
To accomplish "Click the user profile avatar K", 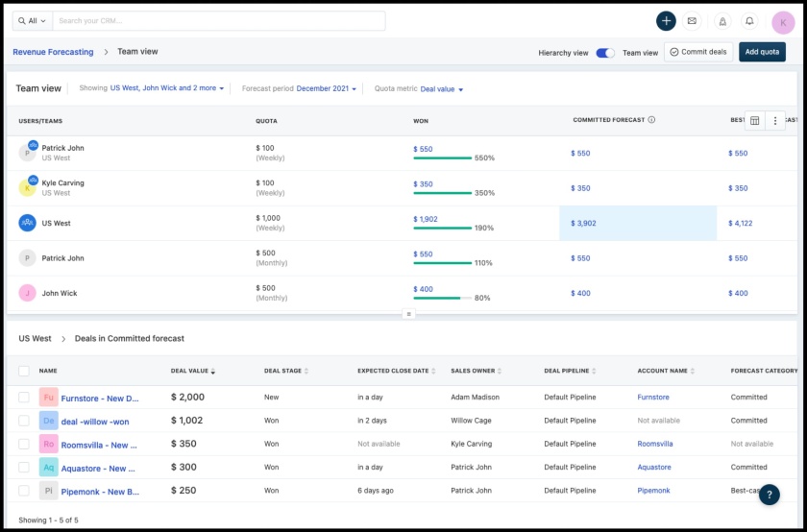I will pyautogui.click(x=783, y=23).
